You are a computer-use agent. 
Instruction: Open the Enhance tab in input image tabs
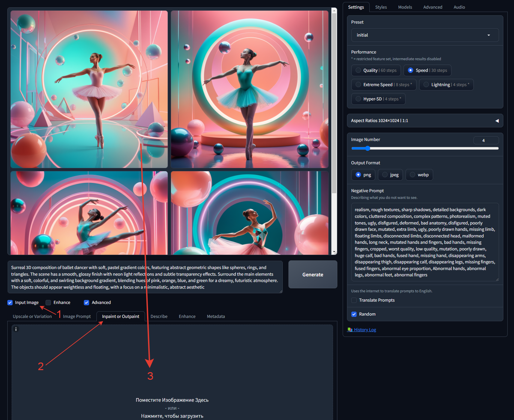pyautogui.click(x=187, y=316)
